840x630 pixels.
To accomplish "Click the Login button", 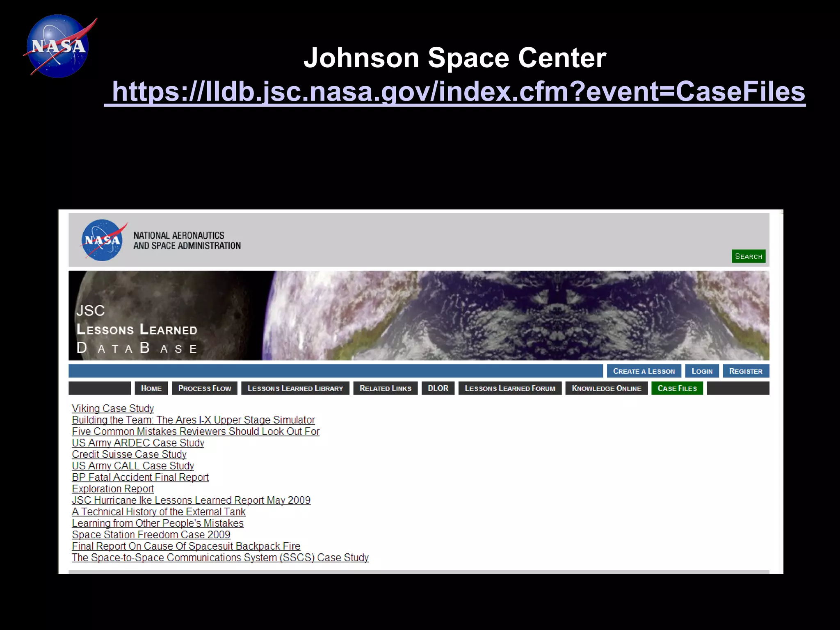I will pos(702,371).
